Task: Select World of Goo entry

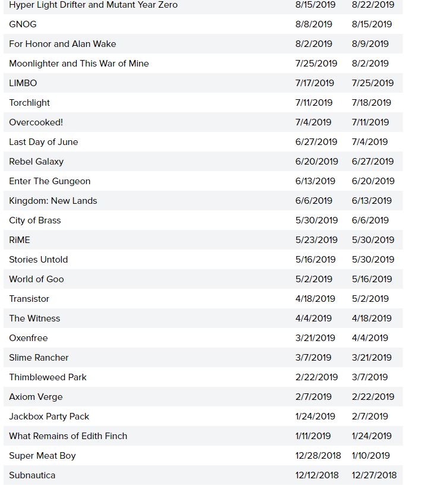Action: tap(36, 279)
